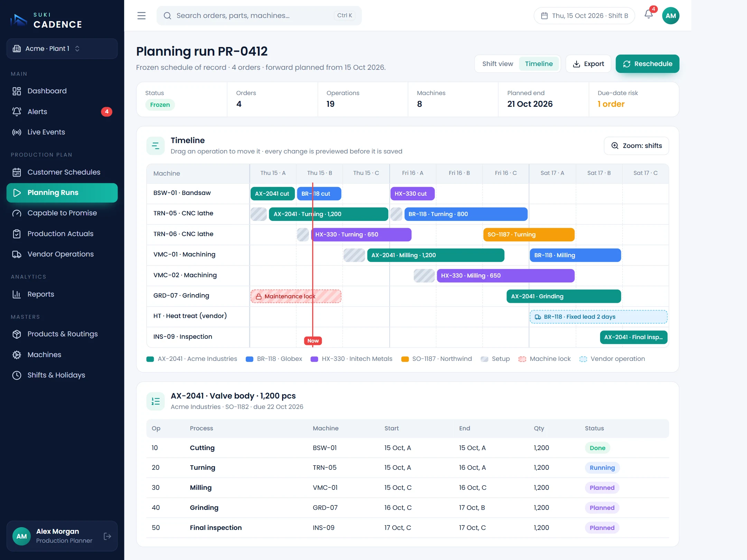Viewport: 747px width, 560px height.
Task: Click the Final inspection process name
Action: (x=216, y=528)
